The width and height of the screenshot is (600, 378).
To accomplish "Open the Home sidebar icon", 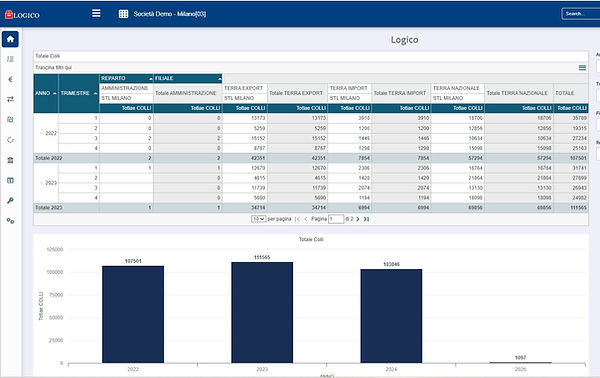I will click(10, 39).
